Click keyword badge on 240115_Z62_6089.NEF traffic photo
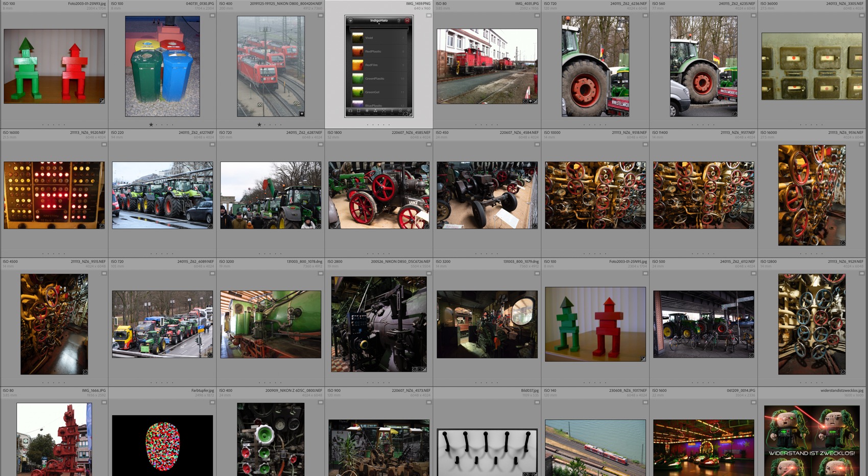The width and height of the screenshot is (868, 476). click(x=210, y=355)
